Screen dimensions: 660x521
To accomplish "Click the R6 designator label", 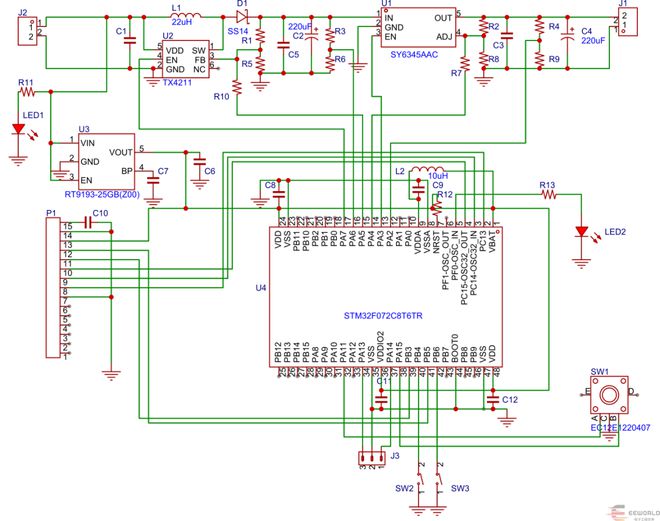I will click(340, 59).
